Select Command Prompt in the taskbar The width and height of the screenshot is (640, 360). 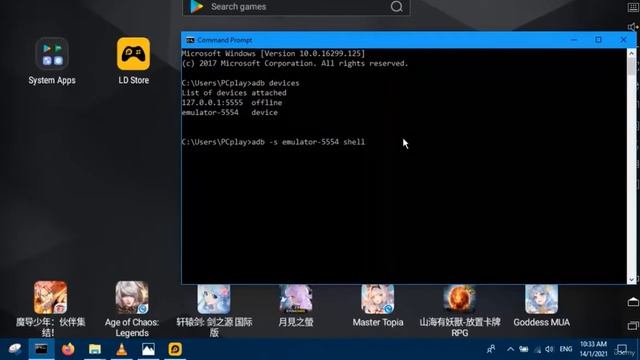point(41,349)
